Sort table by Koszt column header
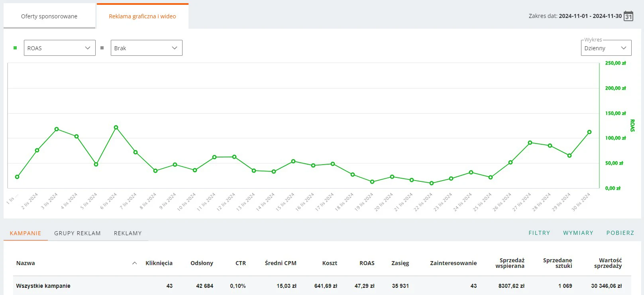 tap(330, 263)
